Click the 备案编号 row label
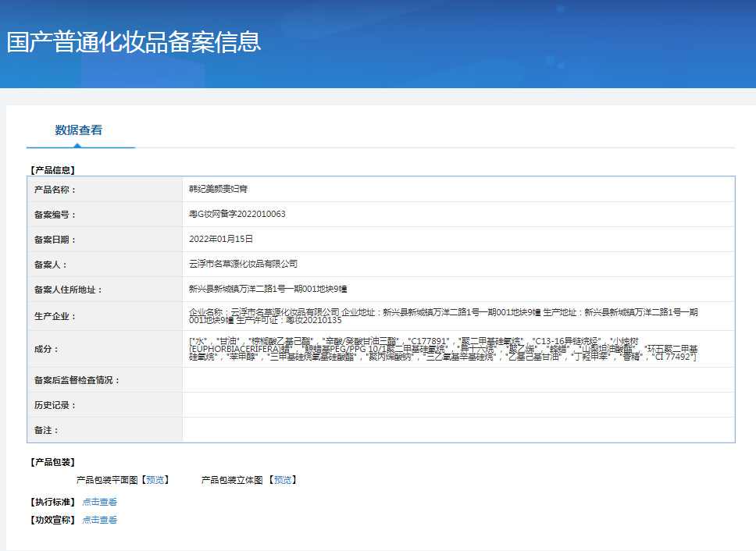The width and height of the screenshot is (756, 551). pos(55,215)
